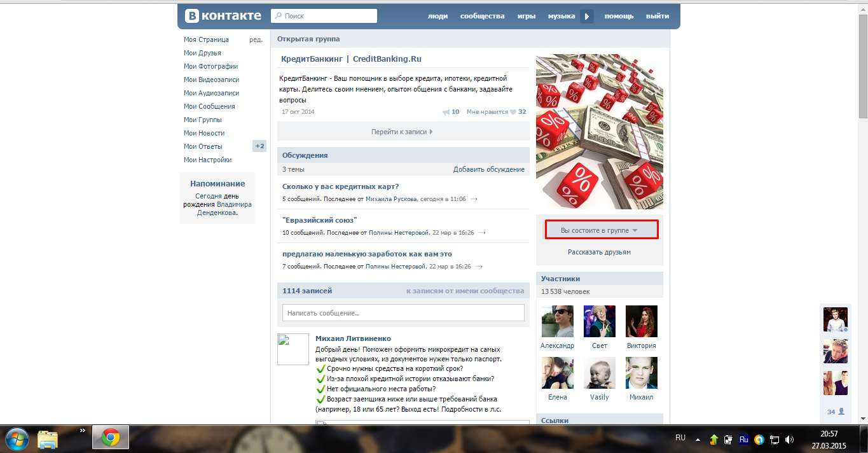Open member Vasily's avatar

tap(599, 373)
